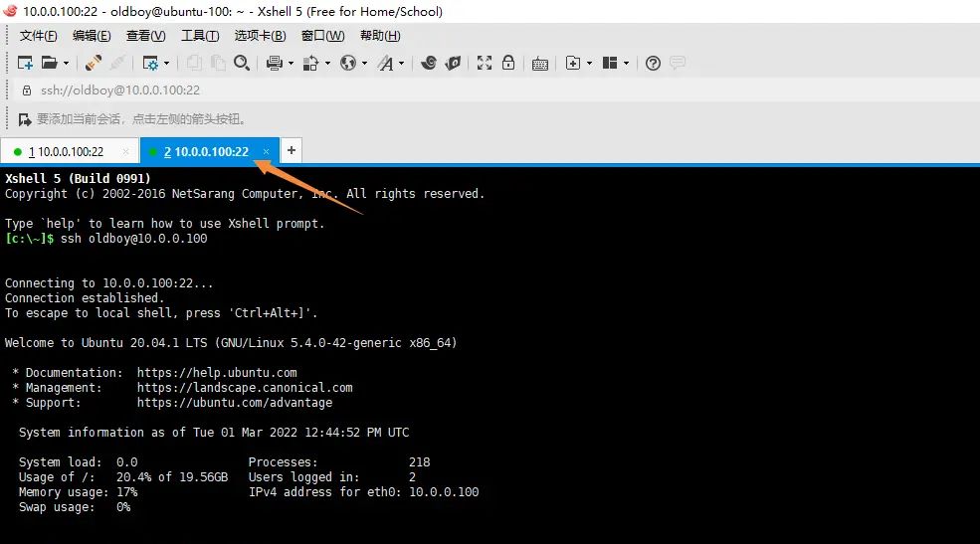Expand the Encoding globe dropdown arrow

[364, 63]
